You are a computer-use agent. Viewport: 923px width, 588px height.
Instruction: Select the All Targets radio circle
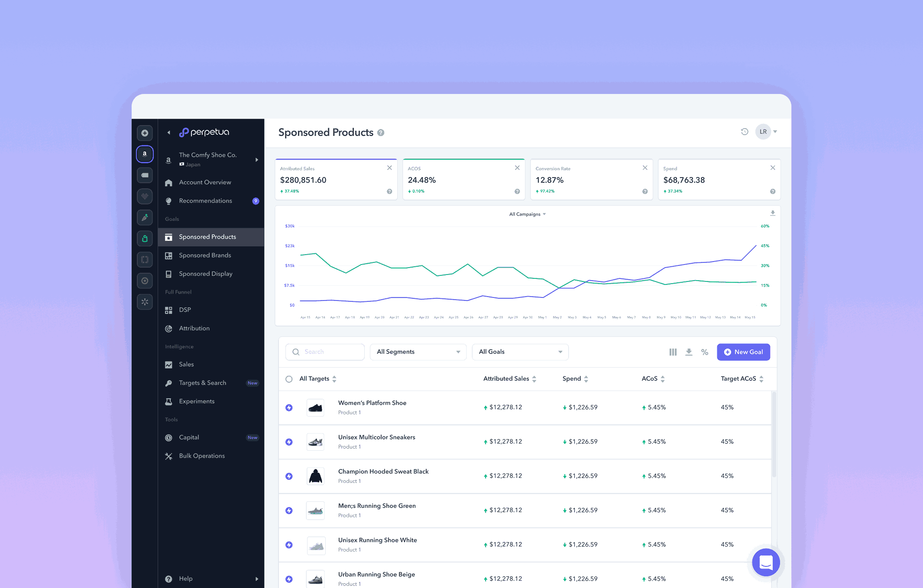click(x=289, y=379)
